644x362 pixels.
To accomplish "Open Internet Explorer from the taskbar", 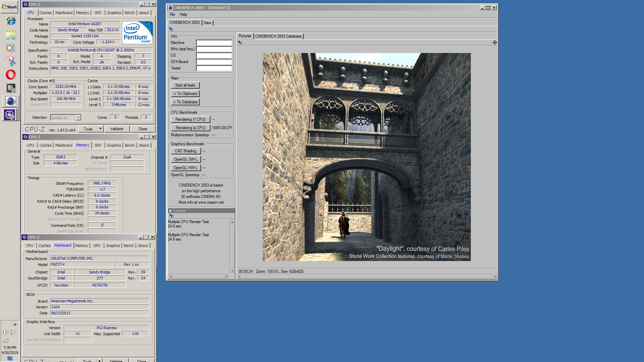I will [11, 21].
